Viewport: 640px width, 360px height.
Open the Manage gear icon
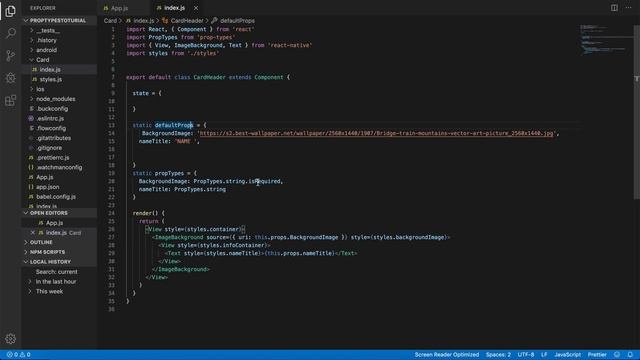click(x=11, y=338)
